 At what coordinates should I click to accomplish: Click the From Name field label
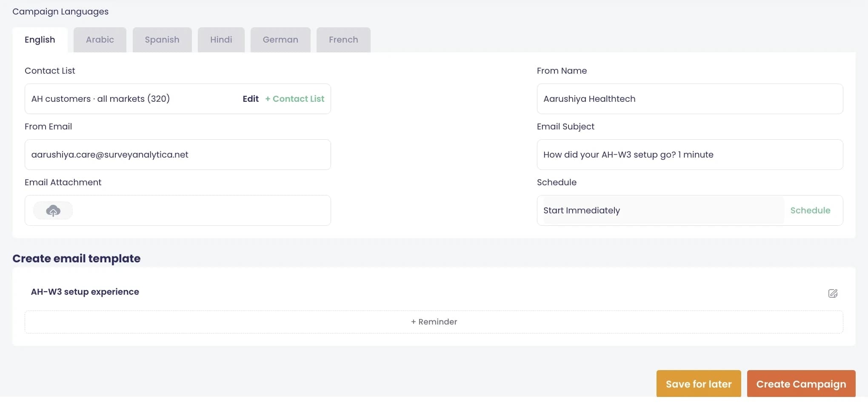point(562,71)
